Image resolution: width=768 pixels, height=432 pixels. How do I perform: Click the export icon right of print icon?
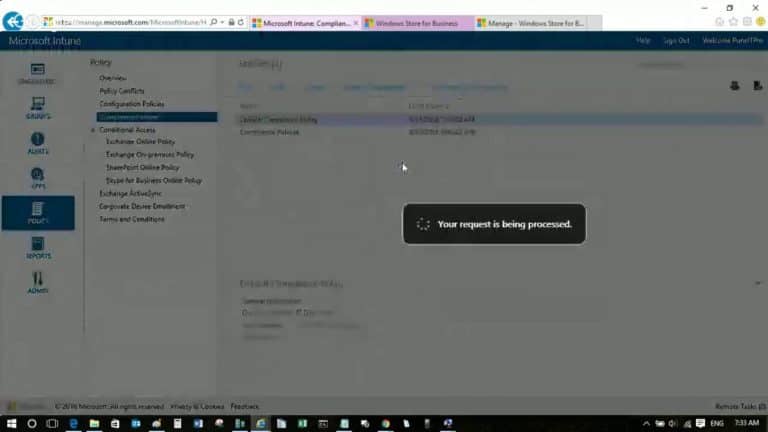(x=757, y=86)
